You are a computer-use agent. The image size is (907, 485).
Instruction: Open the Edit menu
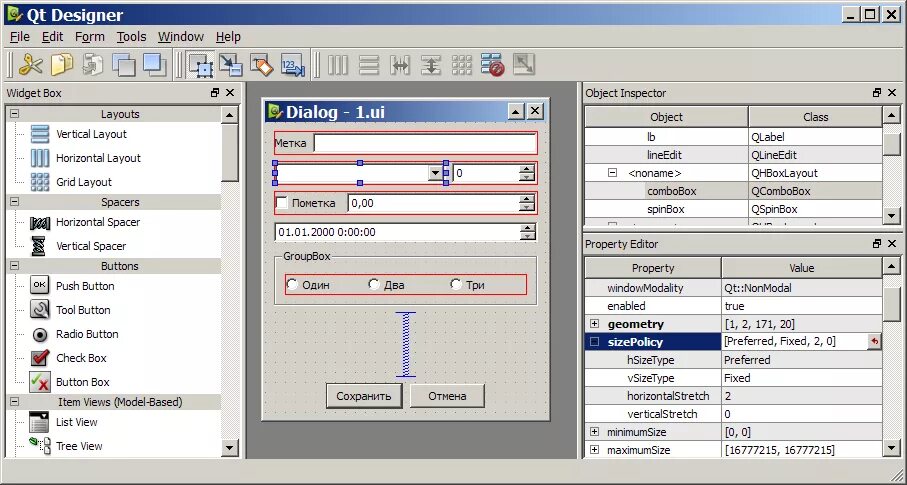(52, 37)
